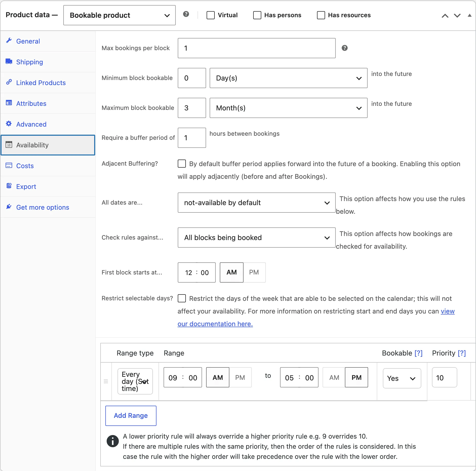Open the Month(s) unit dropdown for maximum block

(x=288, y=108)
